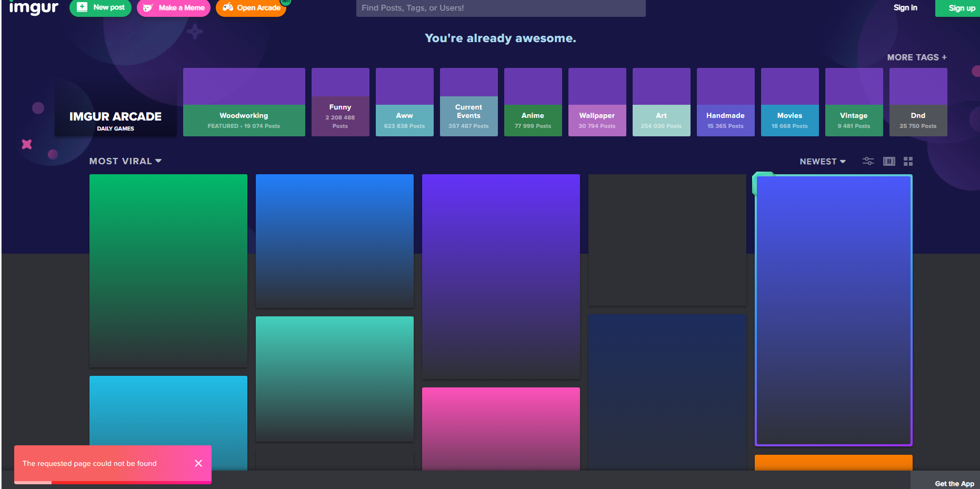Click the New post button
This screenshot has width=980, height=489.
(101, 8)
